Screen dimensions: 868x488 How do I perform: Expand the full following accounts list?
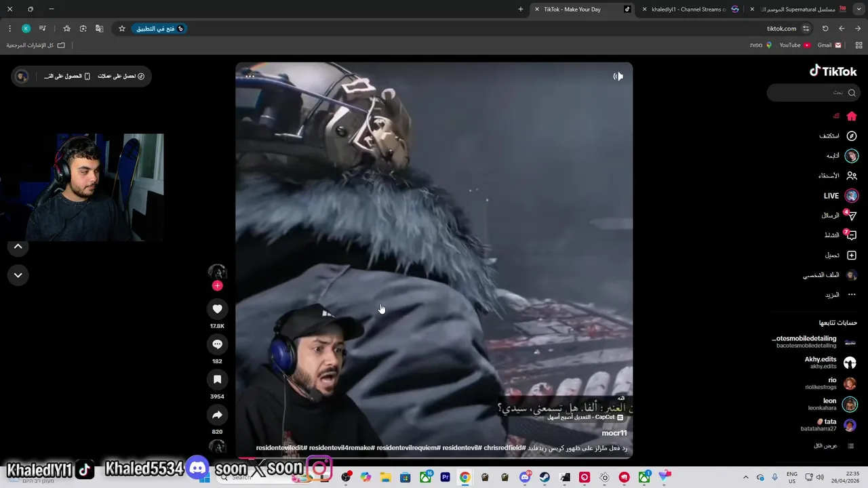(834, 446)
